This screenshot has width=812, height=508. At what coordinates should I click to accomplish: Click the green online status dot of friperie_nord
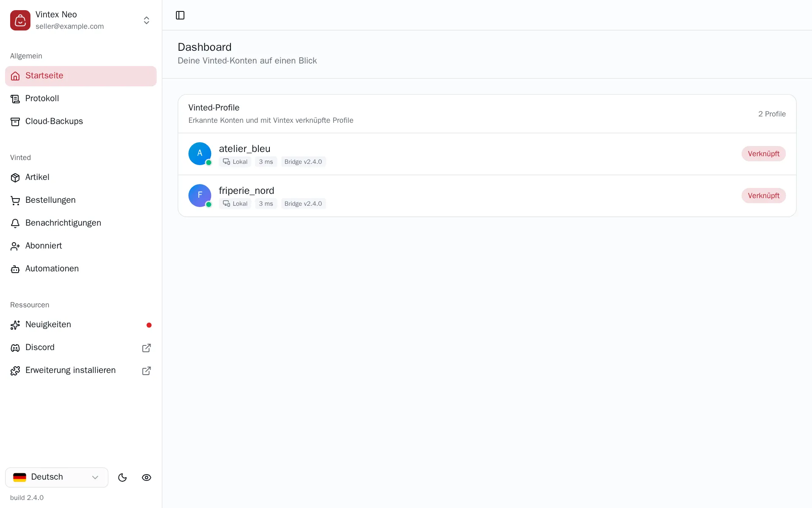[208, 204]
